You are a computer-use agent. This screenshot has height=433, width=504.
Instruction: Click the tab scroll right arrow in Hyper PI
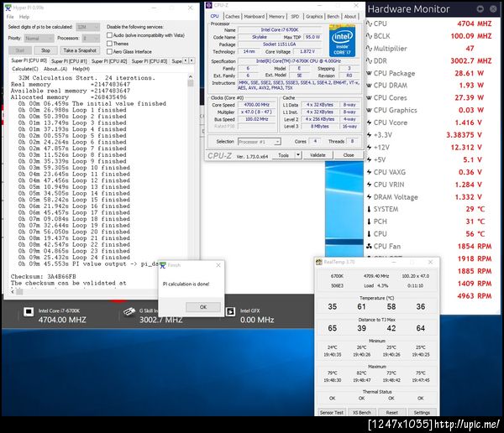[x=192, y=60]
